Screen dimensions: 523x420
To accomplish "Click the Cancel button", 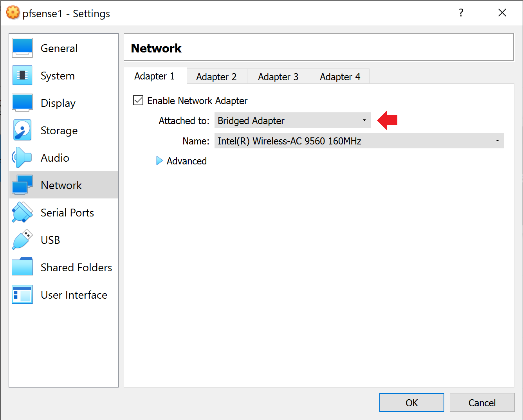I will [482, 403].
